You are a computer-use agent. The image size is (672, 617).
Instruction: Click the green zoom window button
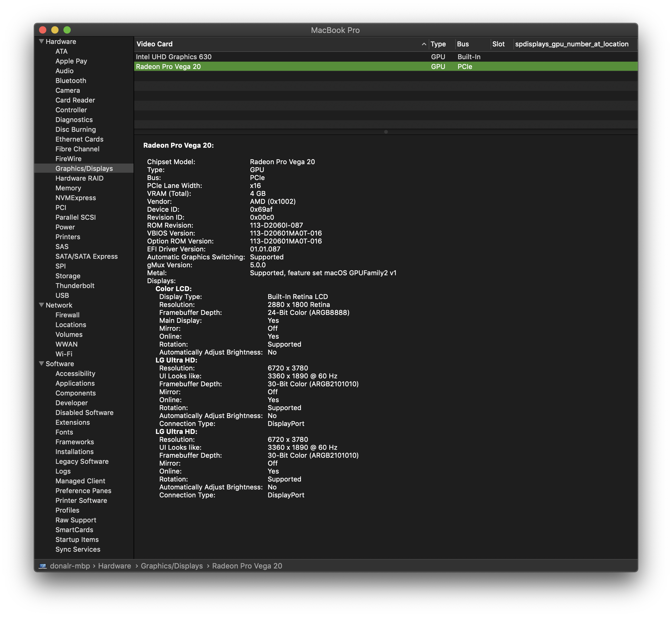(67, 30)
